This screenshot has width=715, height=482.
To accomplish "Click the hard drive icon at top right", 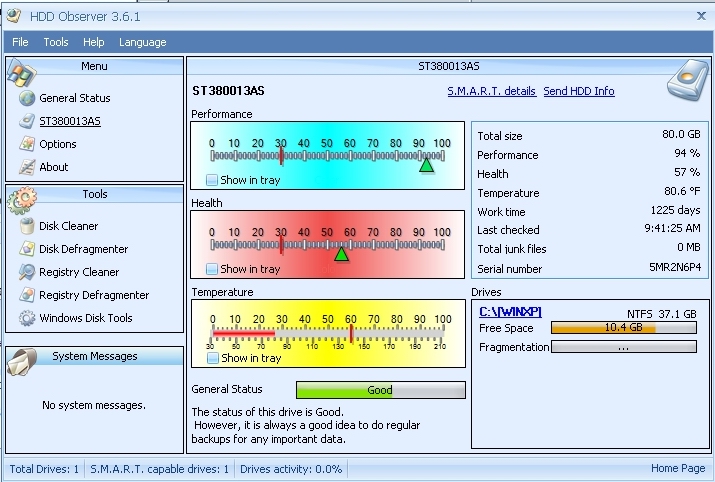I will 689,80.
